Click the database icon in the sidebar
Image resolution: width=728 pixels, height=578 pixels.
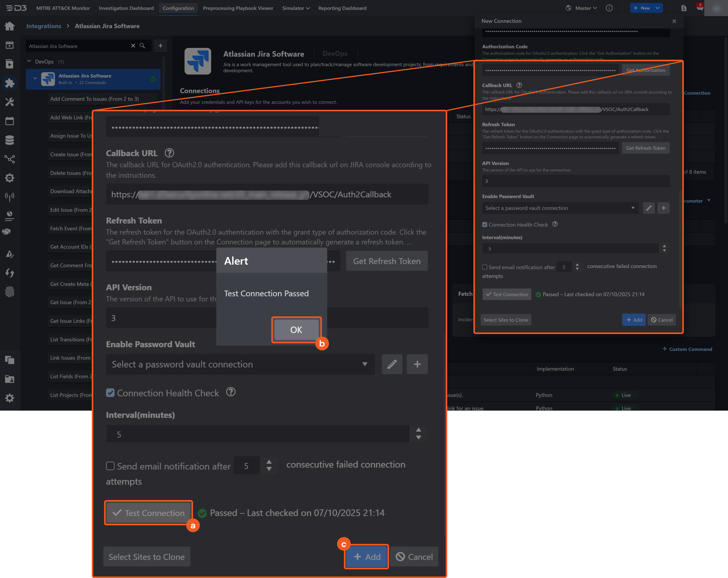(9, 140)
